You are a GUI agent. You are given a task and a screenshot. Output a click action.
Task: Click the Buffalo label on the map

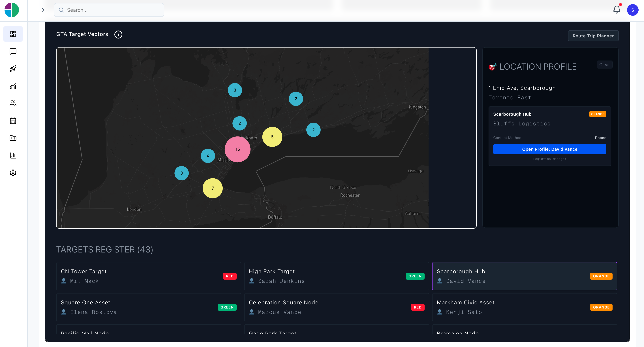click(275, 217)
